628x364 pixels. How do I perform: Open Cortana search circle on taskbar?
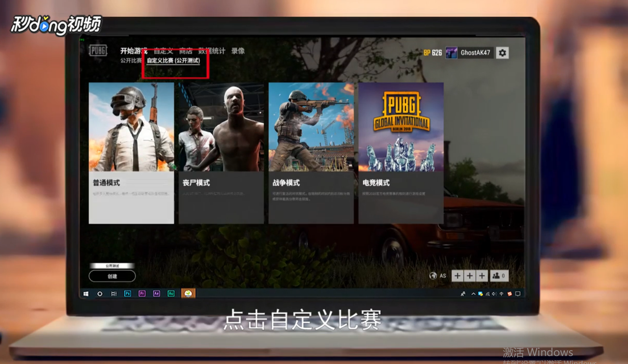click(100, 294)
